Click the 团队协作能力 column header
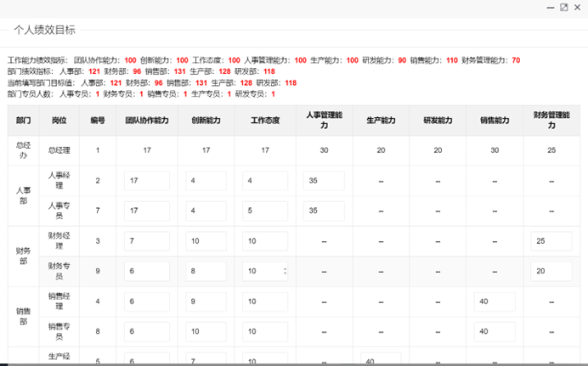Viewport: 588px width, 366px height. tap(147, 121)
